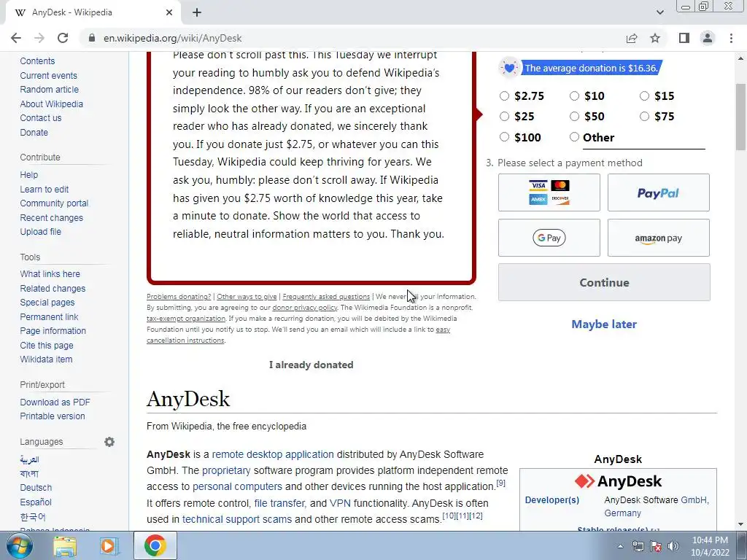Open Recent changes sidebar link

tap(52, 217)
